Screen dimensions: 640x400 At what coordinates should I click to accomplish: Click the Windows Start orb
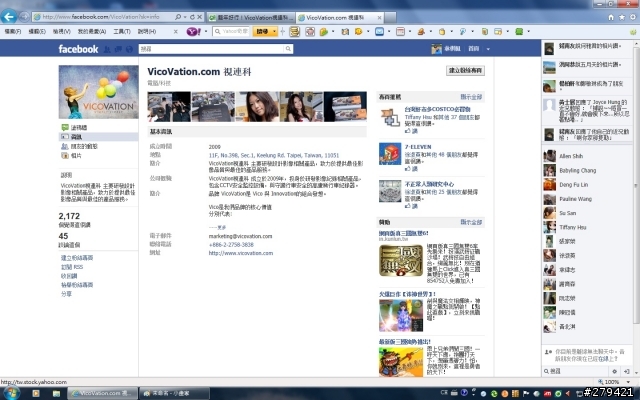coord(11,393)
